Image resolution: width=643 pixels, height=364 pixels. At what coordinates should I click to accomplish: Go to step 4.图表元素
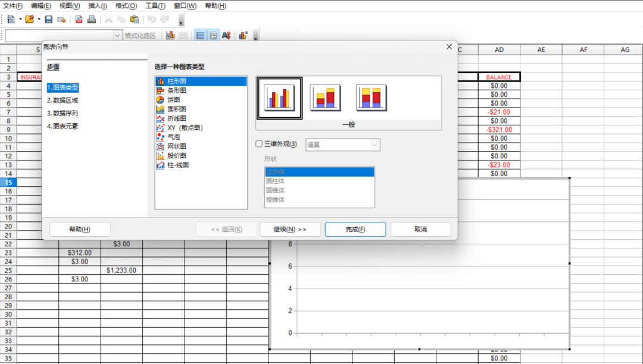tap(63, 126)
